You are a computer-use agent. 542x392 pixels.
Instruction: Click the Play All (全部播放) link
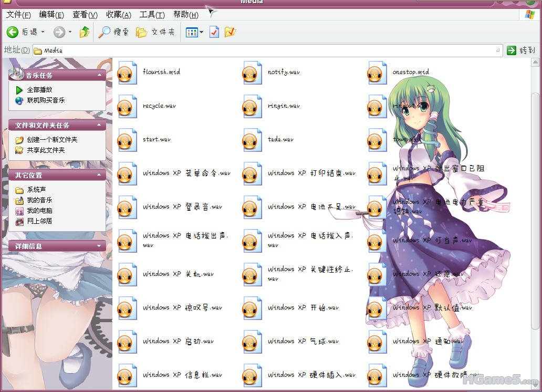point(39,90)
